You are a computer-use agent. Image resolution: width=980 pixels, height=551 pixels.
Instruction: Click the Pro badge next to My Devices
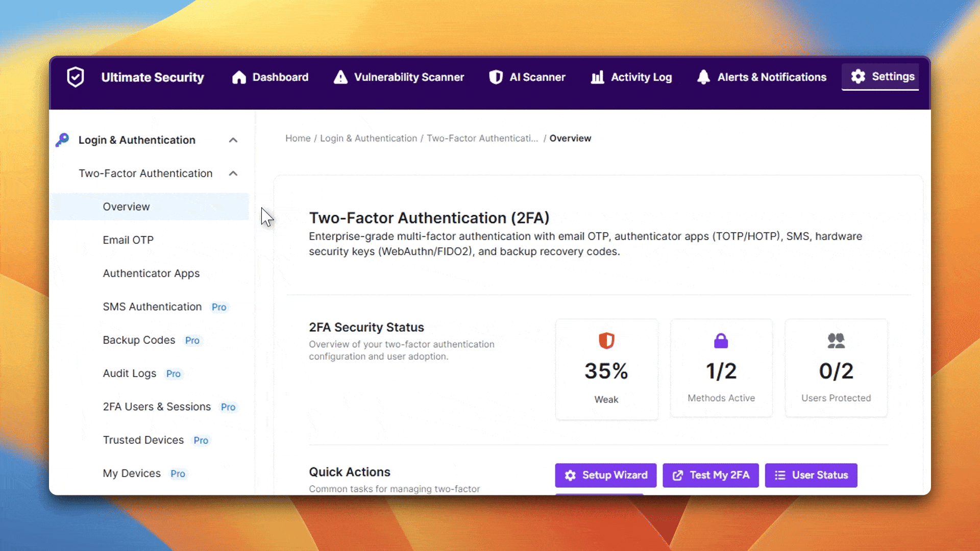click(x=178, y=474)
